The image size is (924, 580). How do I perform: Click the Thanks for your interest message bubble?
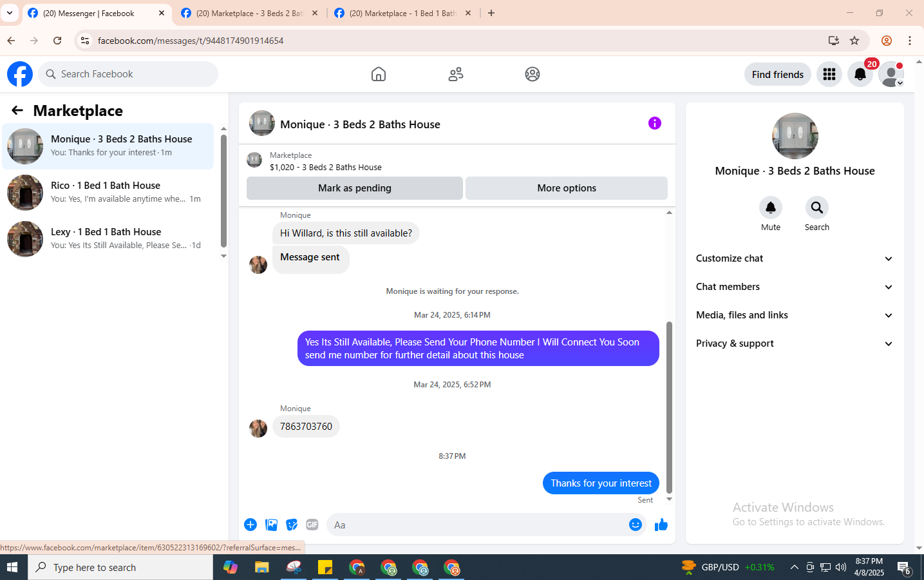tap(601, 483)
